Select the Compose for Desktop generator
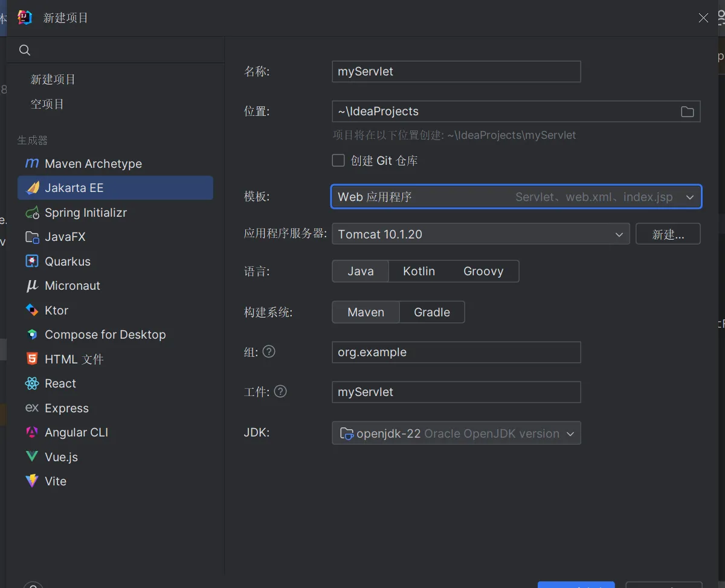Image resolution: width=725 pixels, height=588 pixels. (115, 334)
